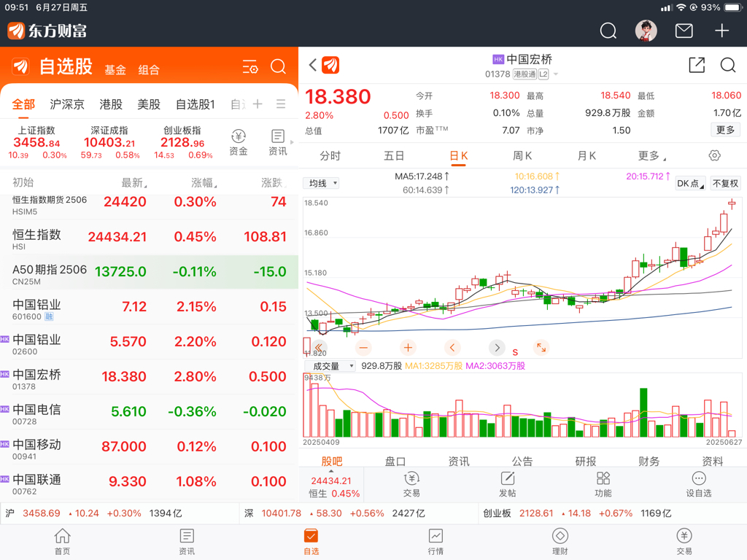This screenshot has width=747, height=560.
Task: Open the 中国移动 00941 row
Action: click(149, 447)
